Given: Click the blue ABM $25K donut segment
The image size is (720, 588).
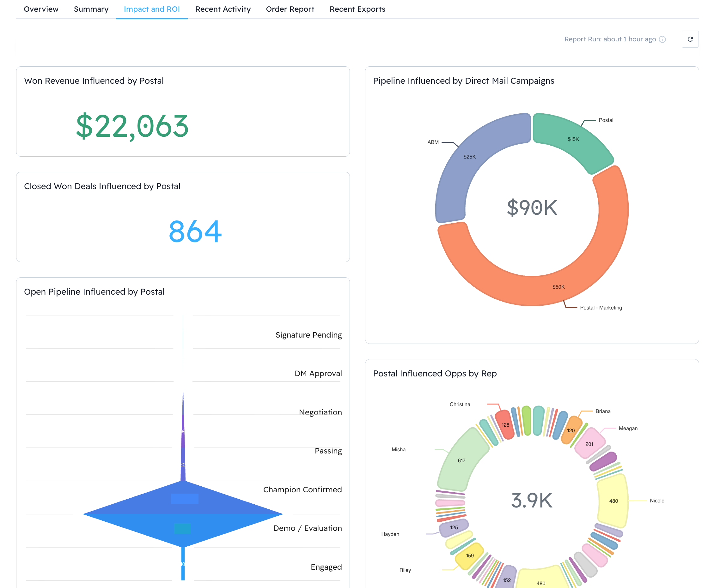Looking at the screenshot, I should 469,157.
